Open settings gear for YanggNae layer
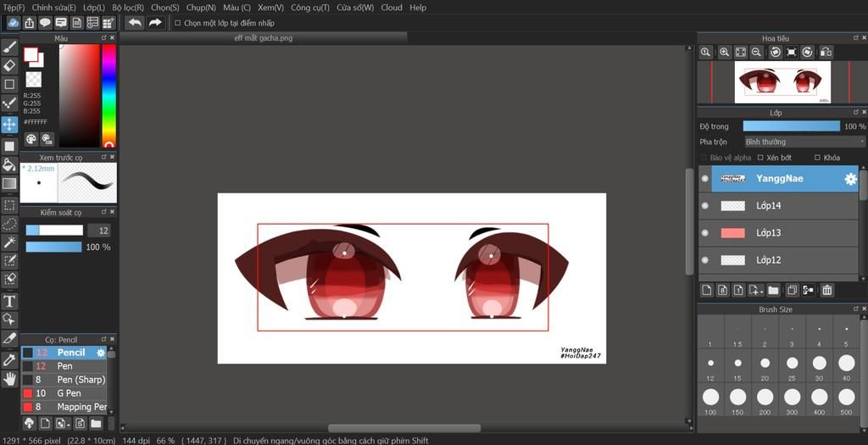This screenshot has width=868, height=445. pyautogui.click(x=850, y=179)
